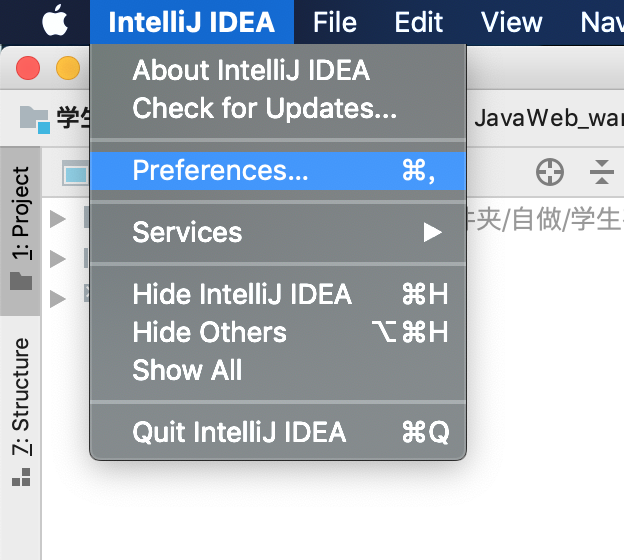Open the Services submenu arrow
624x560 pixels.
pyautogui.click(x=431, y=233)
